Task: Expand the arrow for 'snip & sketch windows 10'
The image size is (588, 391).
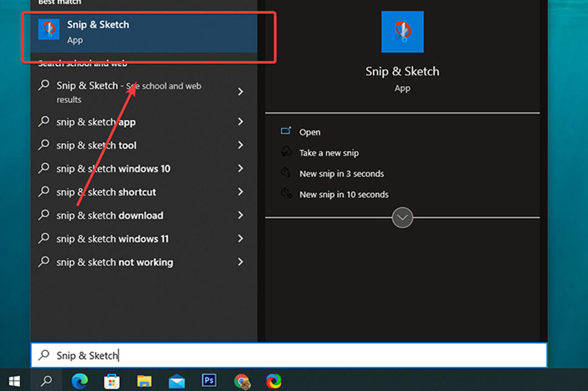Action: pos(241,169)
